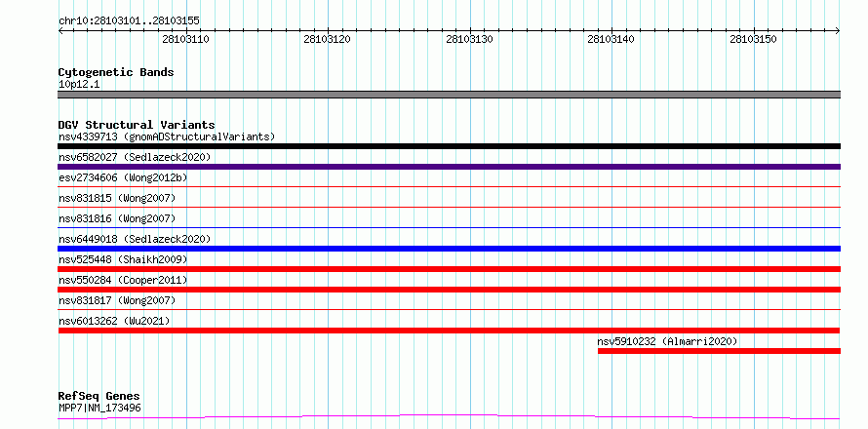This screenshot has height=429, width=868.
Task: Select the red nsv6013262 variant bar
Action: pyautogui.click(x=449, y=331)
